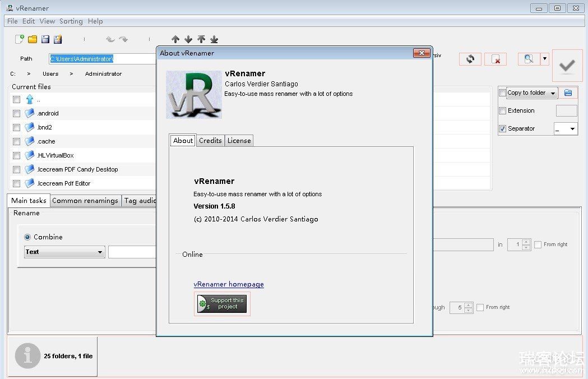Check the box next to .HLVirtualBox
The height and width of the screenshot is (379, 588).
pyautogui.click(x=16, y=155)
